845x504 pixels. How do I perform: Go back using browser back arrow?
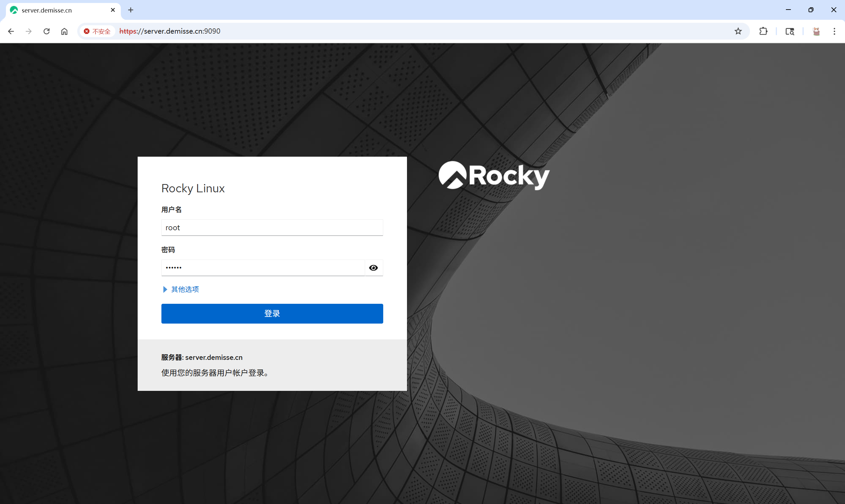tap(11, 31)
